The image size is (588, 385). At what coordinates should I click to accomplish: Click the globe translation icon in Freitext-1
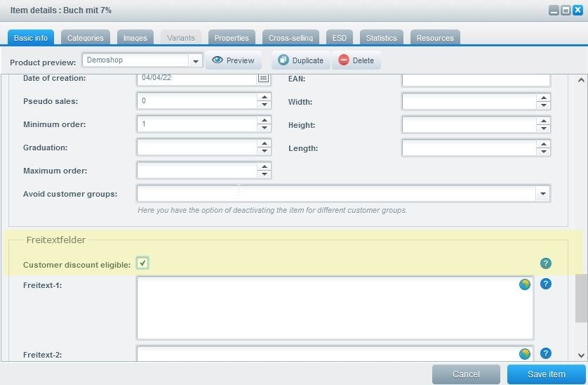525,285
